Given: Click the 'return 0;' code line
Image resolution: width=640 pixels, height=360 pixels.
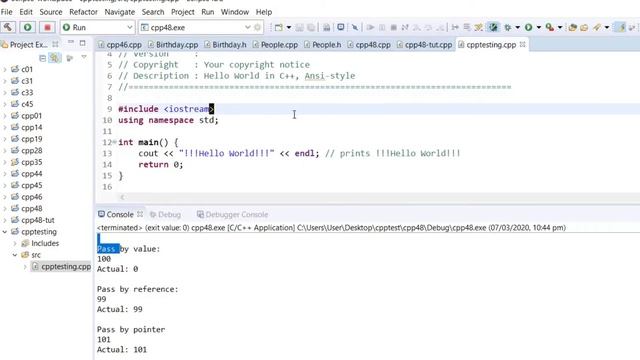Looking at the screenshot, I should click(161, 164).
